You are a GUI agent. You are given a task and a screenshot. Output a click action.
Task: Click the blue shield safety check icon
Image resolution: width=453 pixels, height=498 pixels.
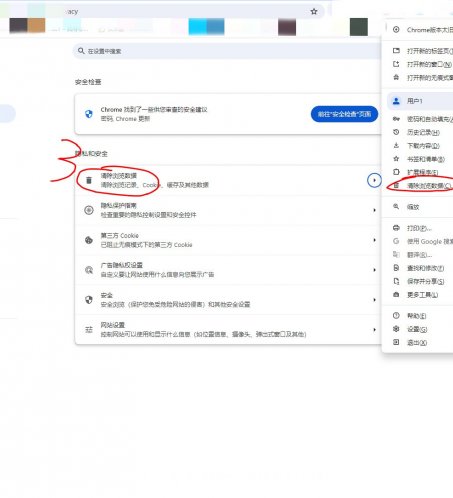click(x=89, y=114)
